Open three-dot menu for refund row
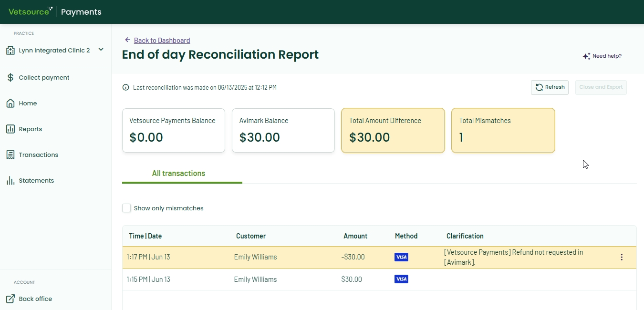Screen dimensions: 644x310 (x=622, y=257)
